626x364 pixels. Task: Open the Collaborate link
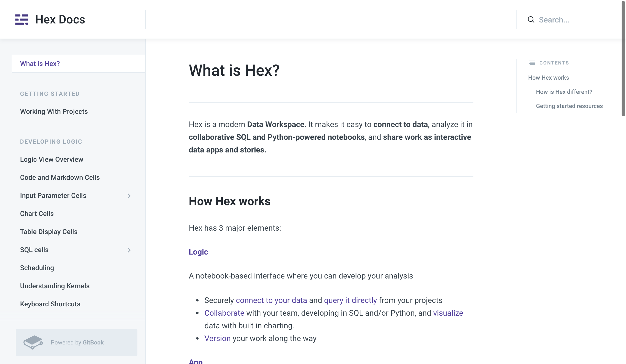224,313
